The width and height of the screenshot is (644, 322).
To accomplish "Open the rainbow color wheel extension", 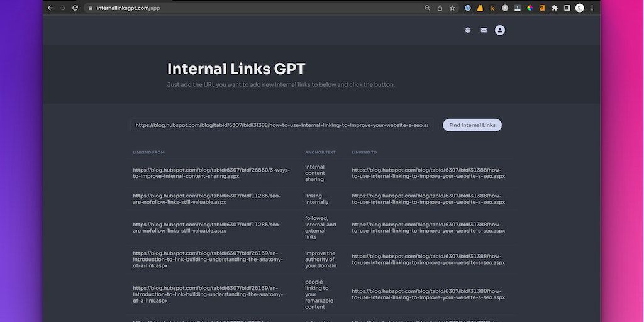I will [530, 8].
